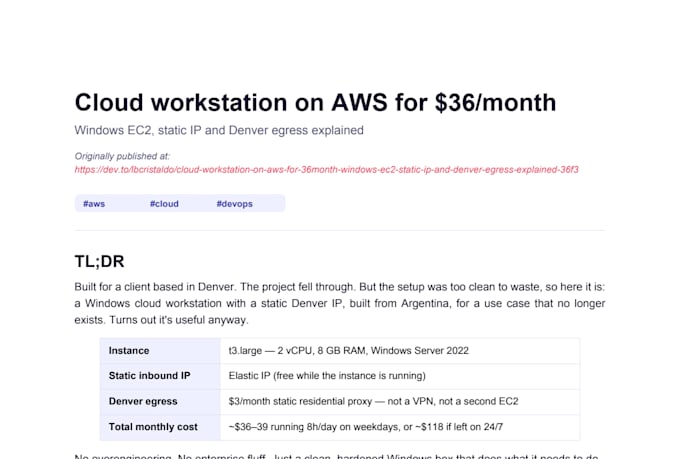Click the 'Total monthly cost' table cell

point(160,427)
